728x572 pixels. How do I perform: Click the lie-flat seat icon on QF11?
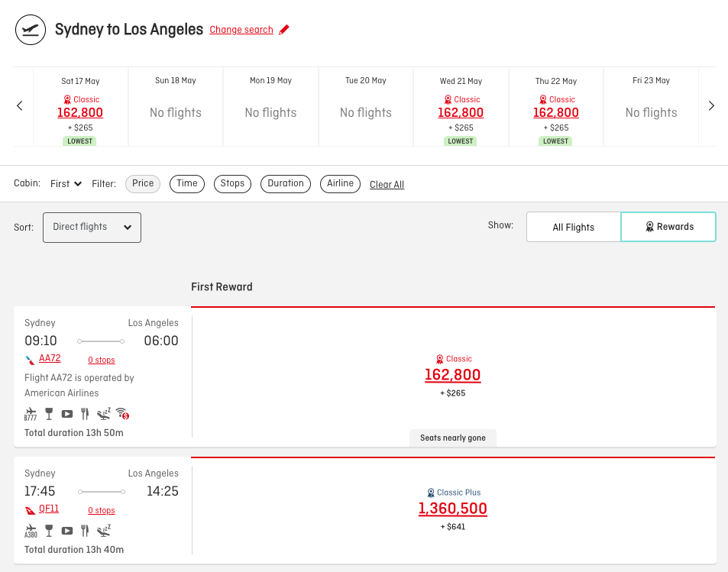[x=104, y=530]
